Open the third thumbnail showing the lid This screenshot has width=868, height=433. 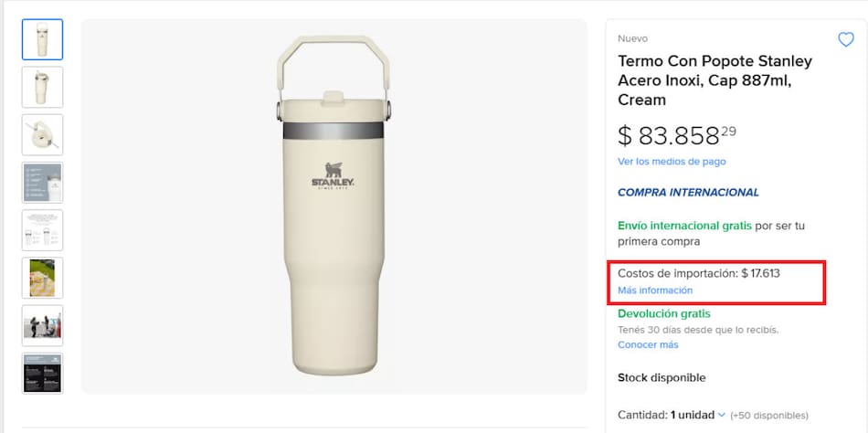pyautogui.click(x=42, y=134)
